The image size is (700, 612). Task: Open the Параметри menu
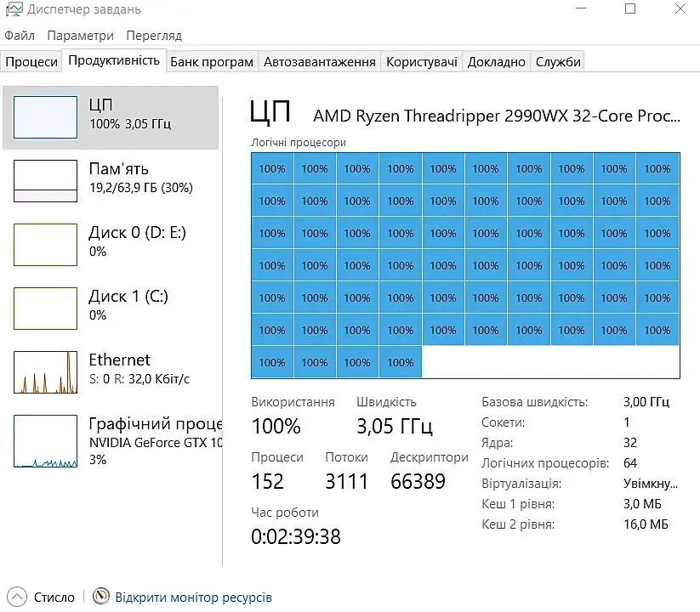click(80, 35)
